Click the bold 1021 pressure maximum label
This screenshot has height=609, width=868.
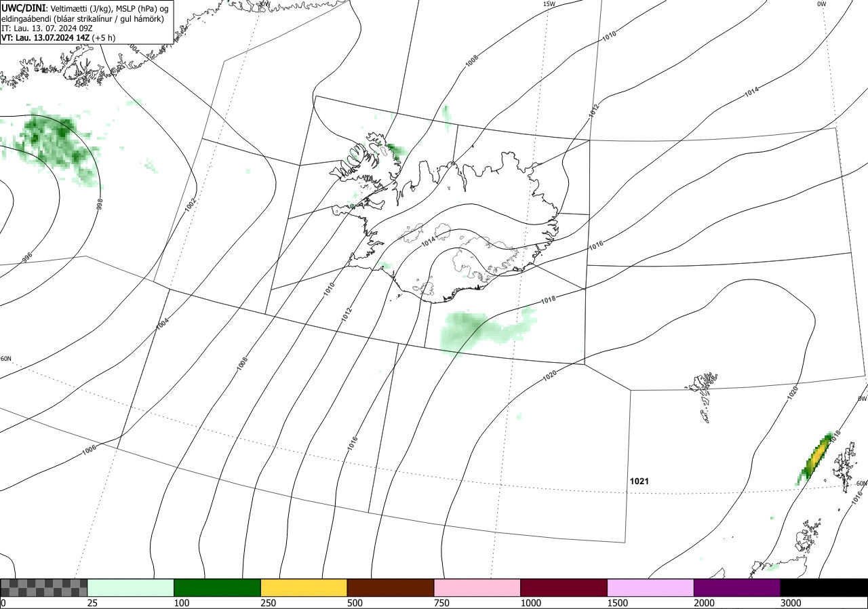point(639,481)
